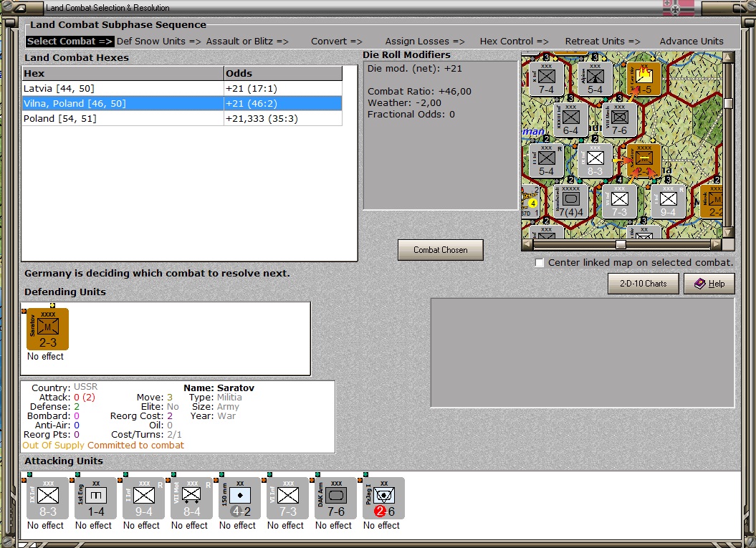This screenshot has height=548, width=756.
Task: Click the +21 (17:1) odds cell
Action: click(x=283, y=89)
